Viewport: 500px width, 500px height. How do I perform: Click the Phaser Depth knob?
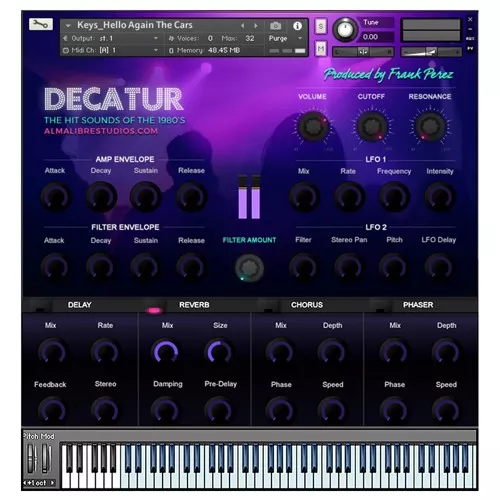click(x=446, y=352)
